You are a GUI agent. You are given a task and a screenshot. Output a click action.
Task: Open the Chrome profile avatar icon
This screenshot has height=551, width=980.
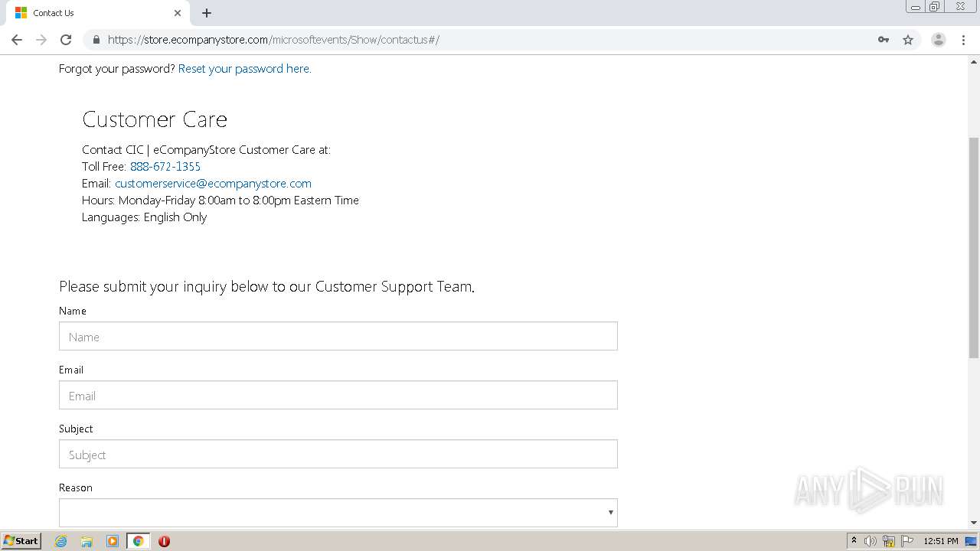point(939,40)
